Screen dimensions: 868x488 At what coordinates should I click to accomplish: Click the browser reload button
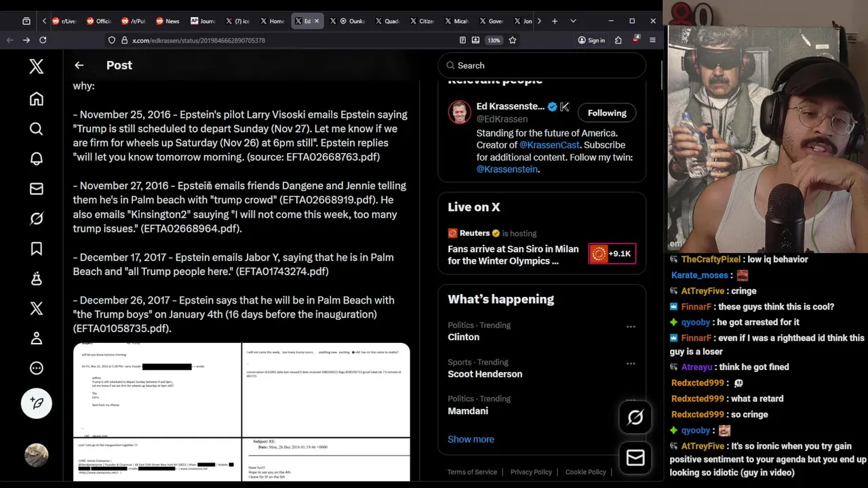[x=43, y=40]
